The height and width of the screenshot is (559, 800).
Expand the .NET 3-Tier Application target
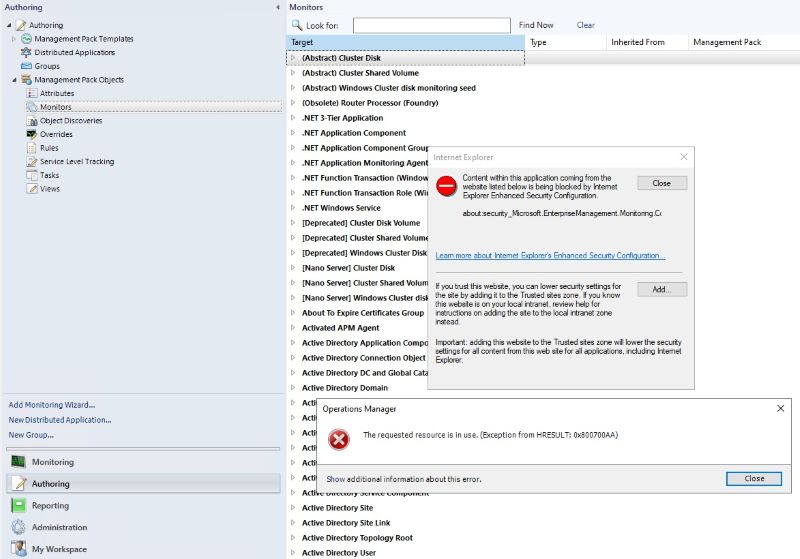(293, 118)
